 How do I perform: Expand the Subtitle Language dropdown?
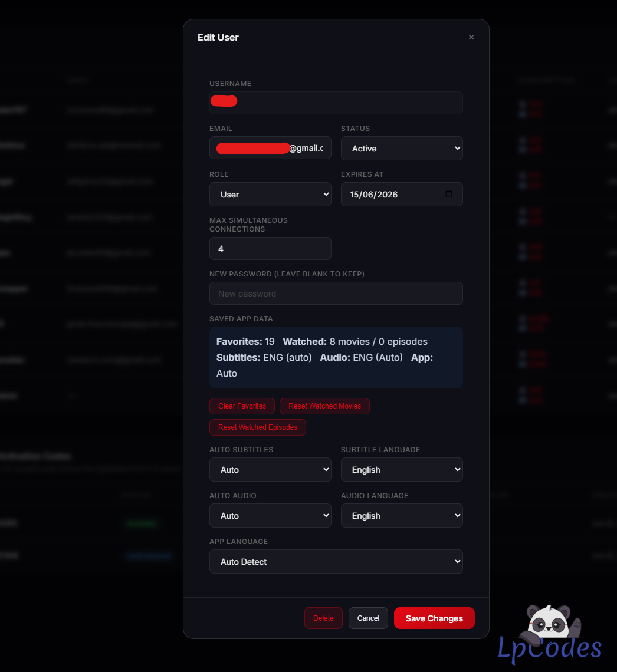point(402,469)
